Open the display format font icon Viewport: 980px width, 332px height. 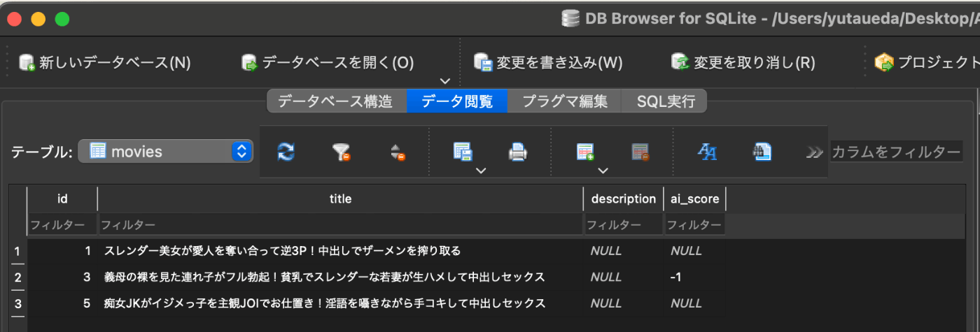(707, 152)
